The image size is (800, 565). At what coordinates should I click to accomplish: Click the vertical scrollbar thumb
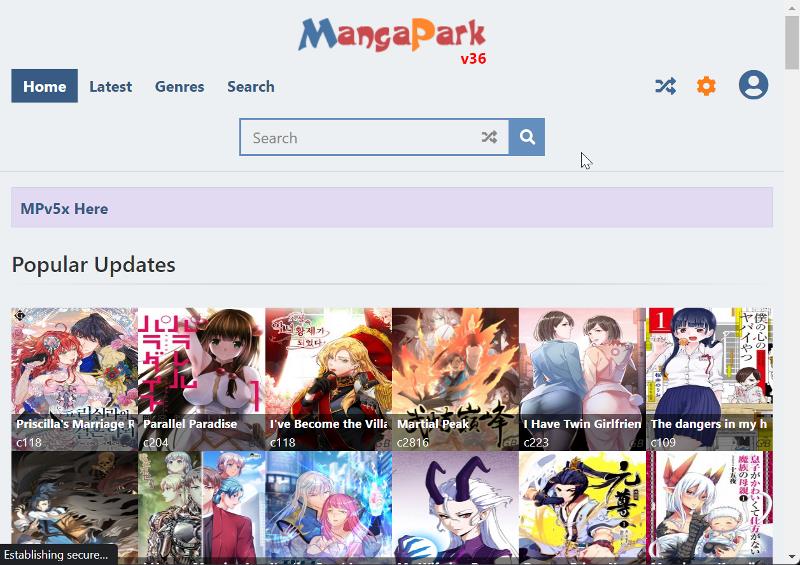click(x=792, y=42)
